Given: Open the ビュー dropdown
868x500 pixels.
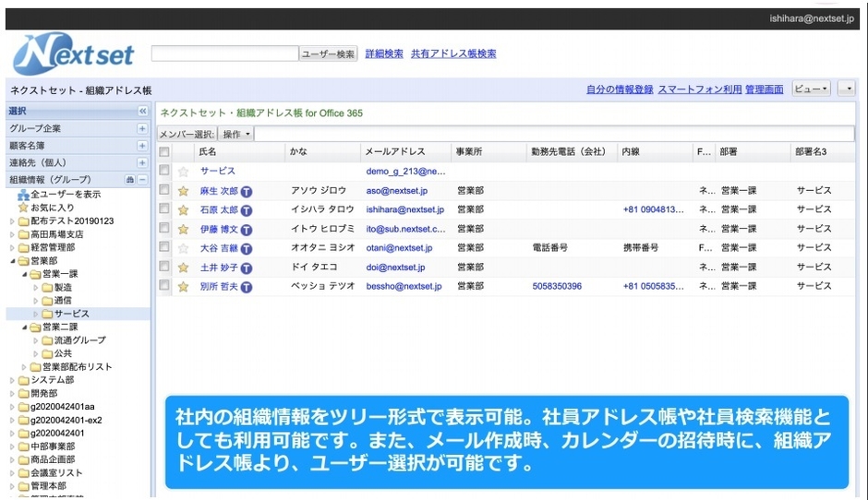Looking at the screenshot, I should [x=811, y=89].
